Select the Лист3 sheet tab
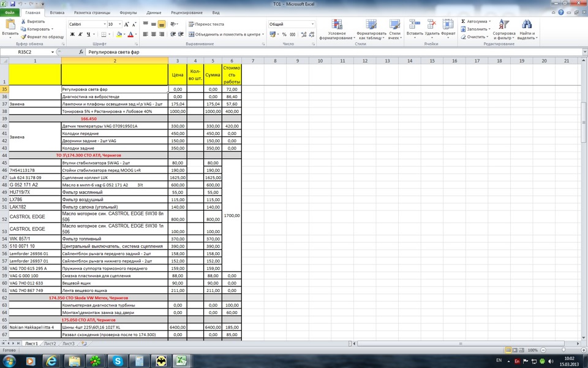Image resolution: width=588 pixels, height=368 pixels. pyautogui.click(x=68, y=343)
